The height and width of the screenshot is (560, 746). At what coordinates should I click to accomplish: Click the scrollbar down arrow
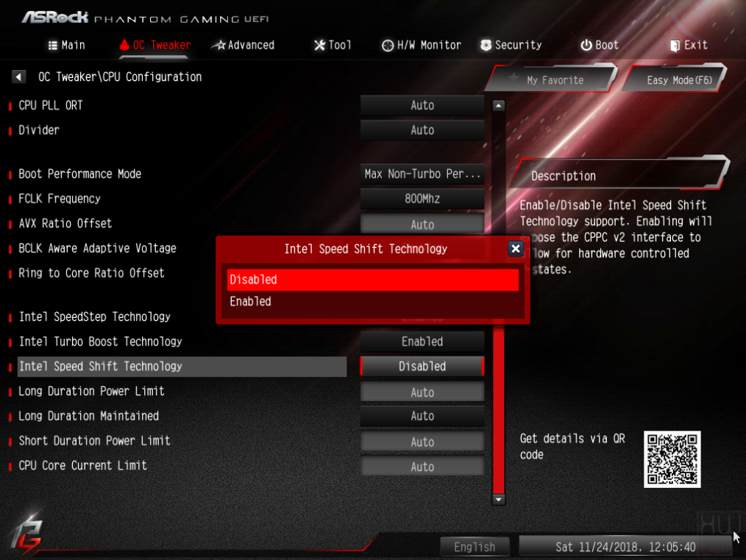click(x=498, y=500)
